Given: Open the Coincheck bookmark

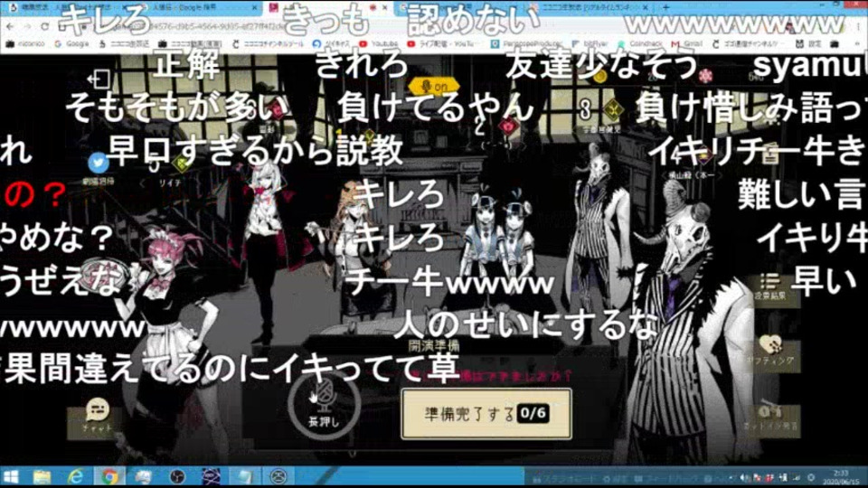Looking at the screenshot, I should 640,43.
